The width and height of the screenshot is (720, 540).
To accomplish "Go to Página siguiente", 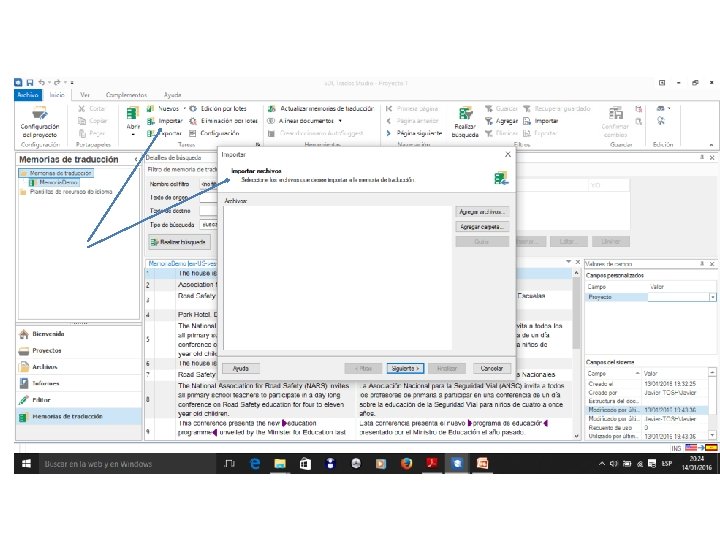I will click(414, 133).
